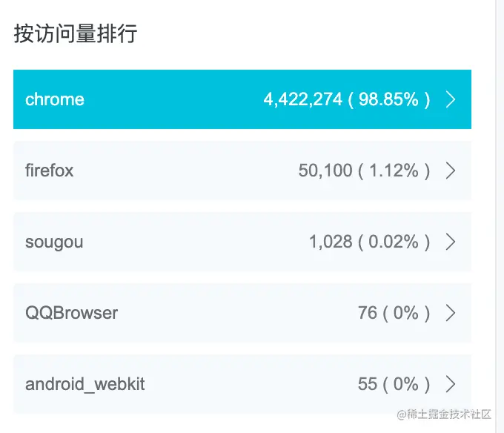This screenshot has width=504, height=433.
Task: Click QQBrowser visit count 76 (0%)
Action: pyautogui.click(x=394, y=313)
